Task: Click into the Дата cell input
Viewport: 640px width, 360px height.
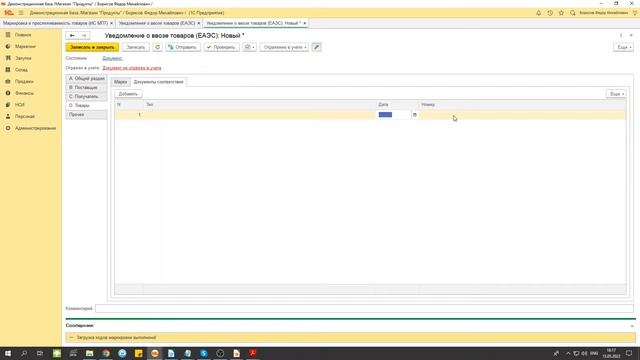Action: [394, 115]
